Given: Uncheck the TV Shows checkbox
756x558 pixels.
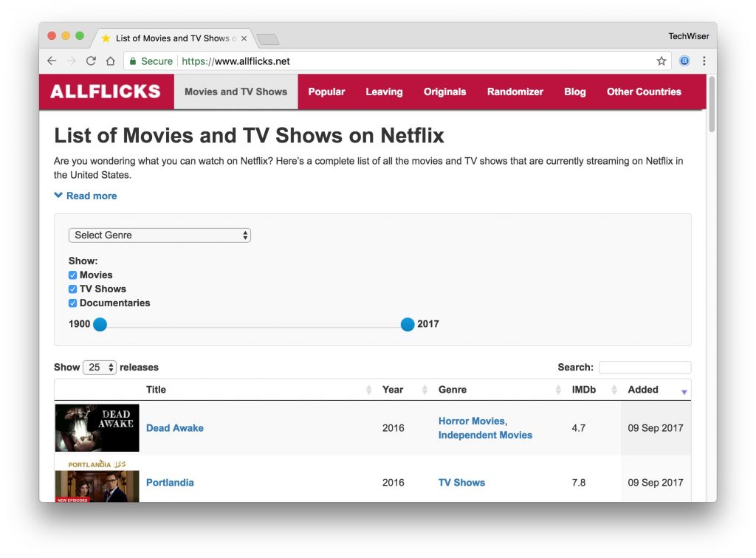Looking at the screenshot, I should click(x=73, y=289).
